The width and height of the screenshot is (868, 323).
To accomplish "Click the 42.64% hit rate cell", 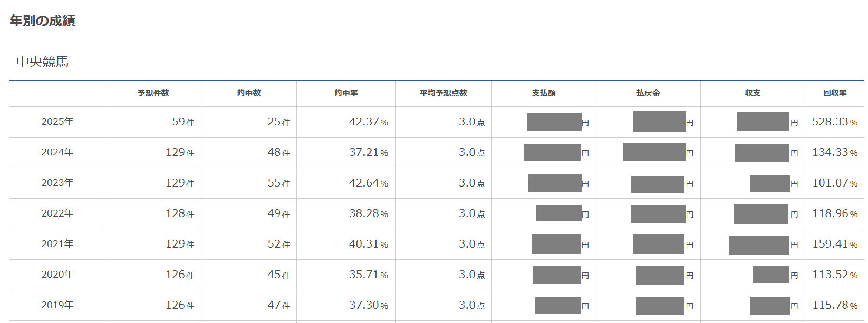I will coord(369,183).
